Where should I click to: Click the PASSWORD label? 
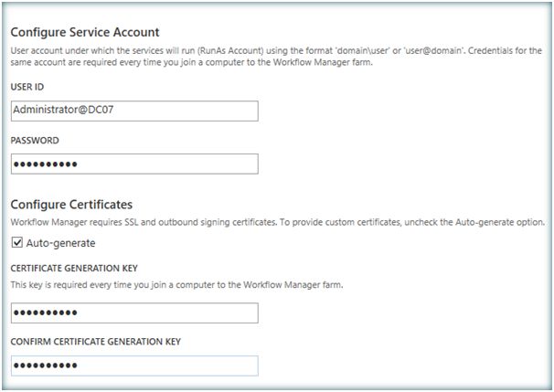35,141
